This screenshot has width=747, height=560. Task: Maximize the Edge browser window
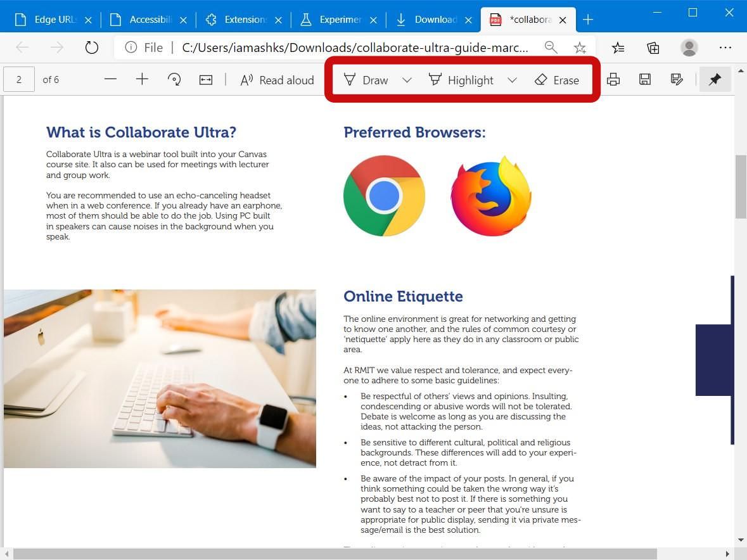[693, 13]
